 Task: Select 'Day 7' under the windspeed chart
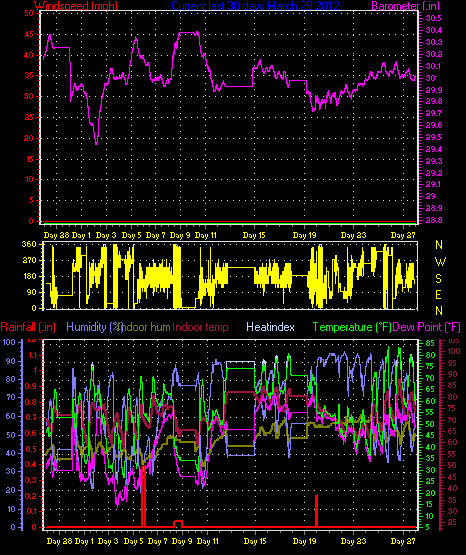point(155,235)
